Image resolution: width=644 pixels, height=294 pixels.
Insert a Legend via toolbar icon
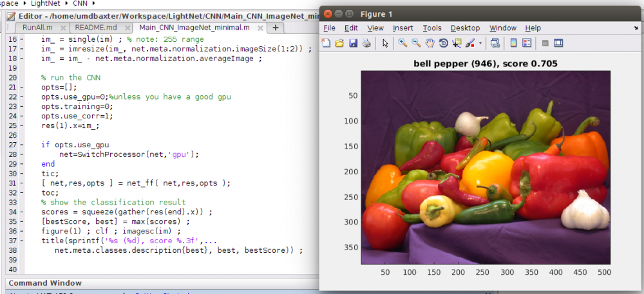tap(527, 43)
